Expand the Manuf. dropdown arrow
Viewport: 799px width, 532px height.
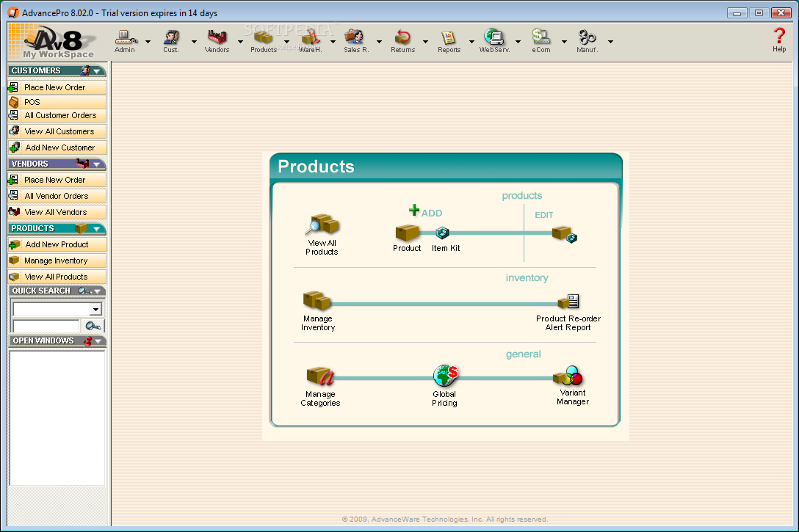(610, 42)
